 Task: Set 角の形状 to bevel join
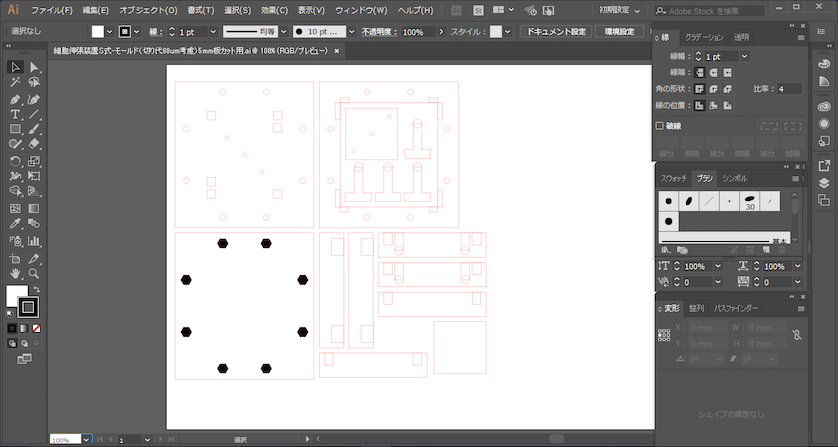tap(728, 89)
